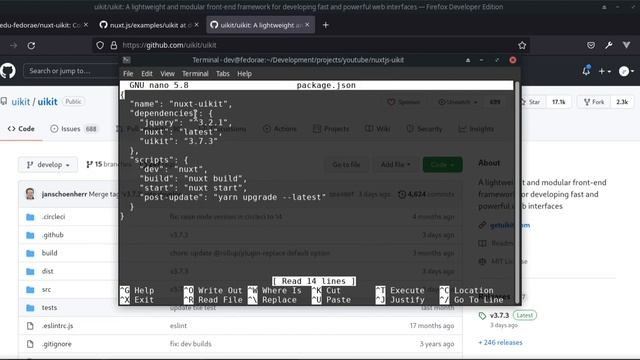
Task: Open the build folder
Action: click(x=49, y=253)
